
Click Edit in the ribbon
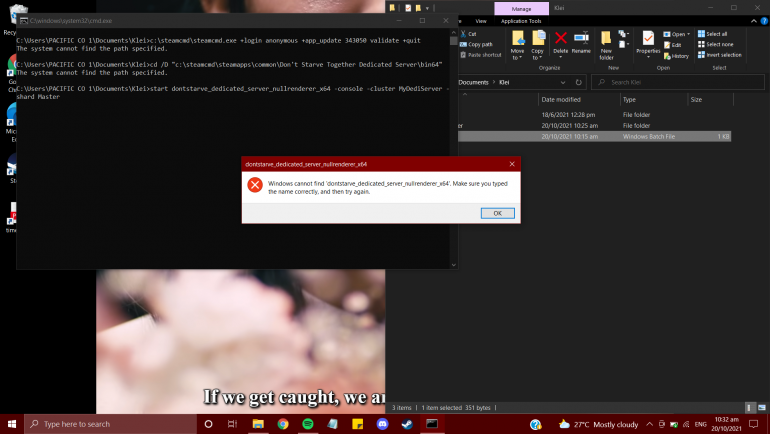(x=672, y=45)
